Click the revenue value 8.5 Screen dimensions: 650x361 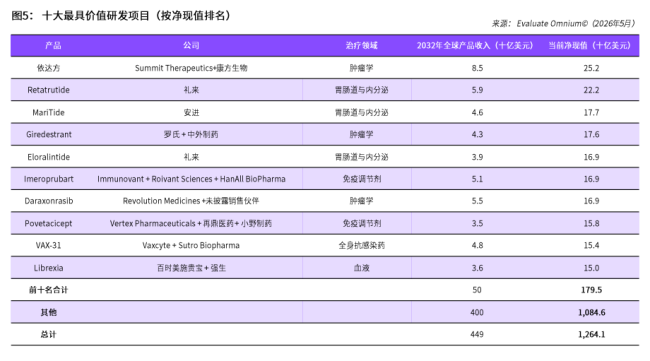click(x=477, y=68)
